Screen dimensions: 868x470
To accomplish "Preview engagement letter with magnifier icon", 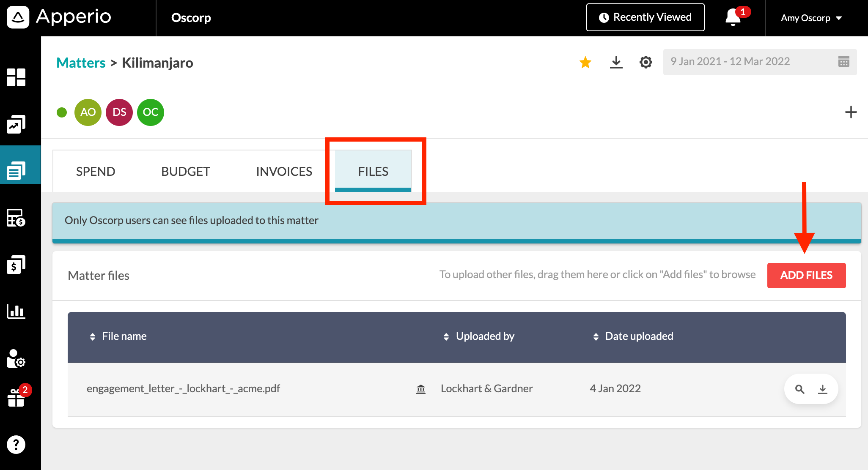I will pos(799,389).
